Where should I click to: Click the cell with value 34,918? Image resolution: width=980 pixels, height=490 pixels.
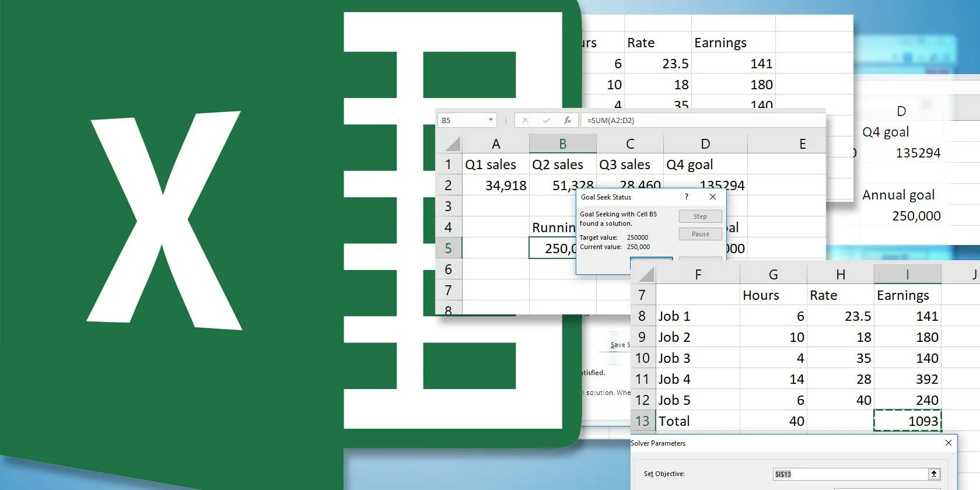pyautogui.click(x=496, y=185)
